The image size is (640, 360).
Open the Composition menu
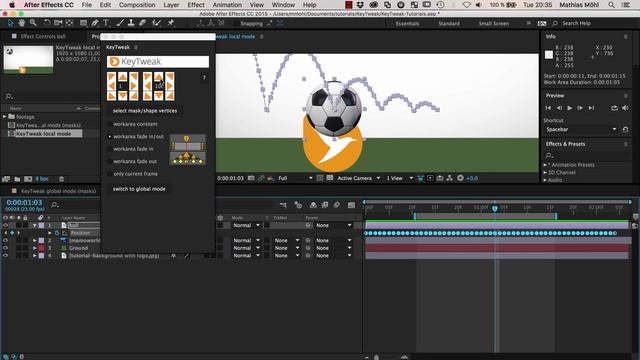point(137,5)
